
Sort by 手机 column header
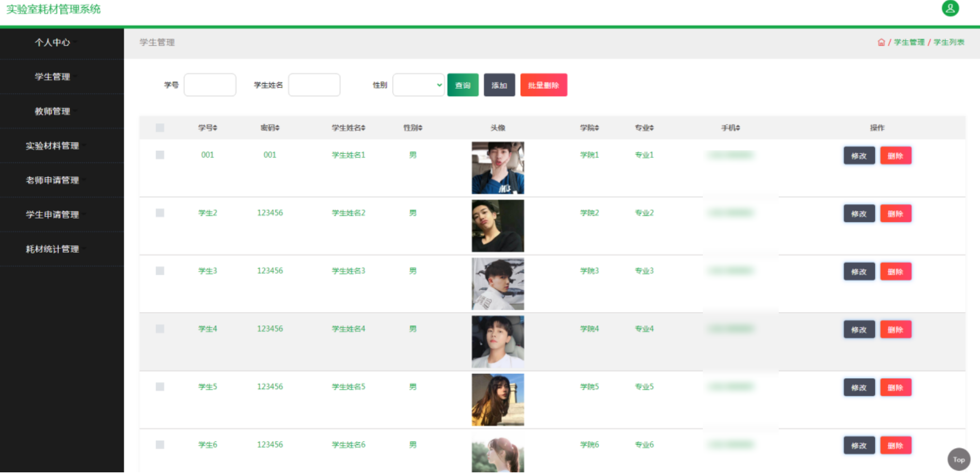click(731, 128)
